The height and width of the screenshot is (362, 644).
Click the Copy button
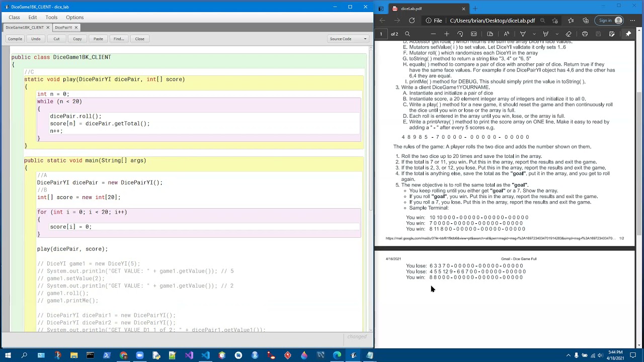pos(77,39)
